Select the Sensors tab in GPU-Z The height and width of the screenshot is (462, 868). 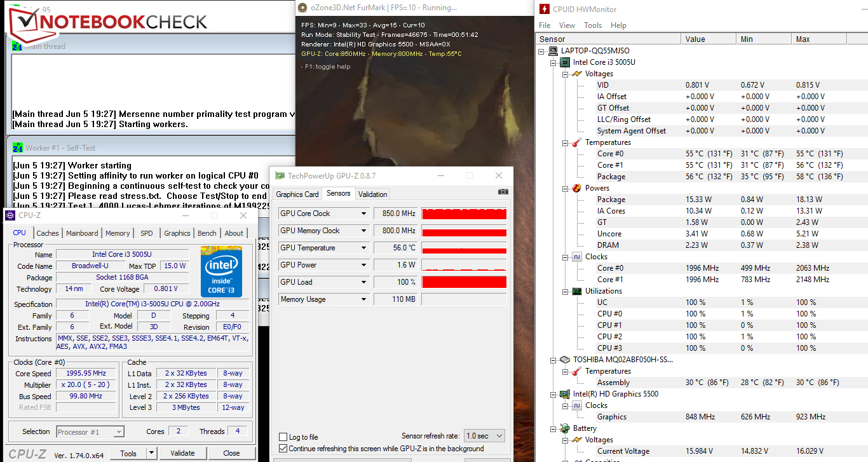338,194
